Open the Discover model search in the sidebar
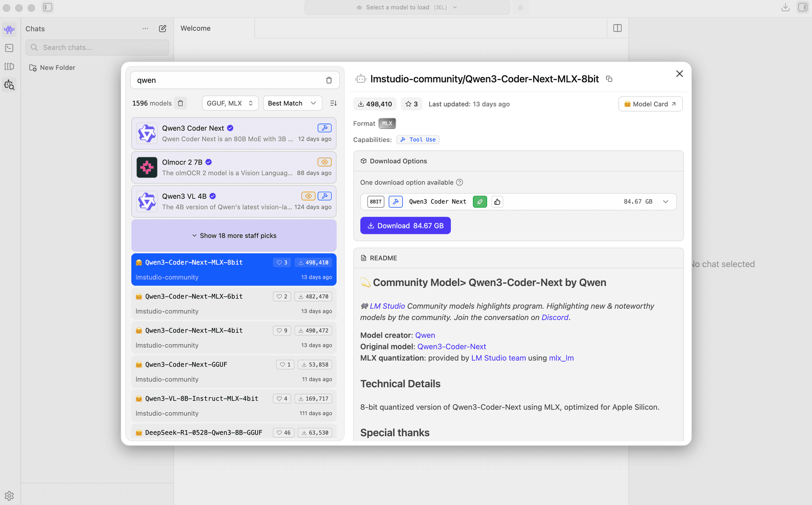812x505 pixels. coord(9,85)
